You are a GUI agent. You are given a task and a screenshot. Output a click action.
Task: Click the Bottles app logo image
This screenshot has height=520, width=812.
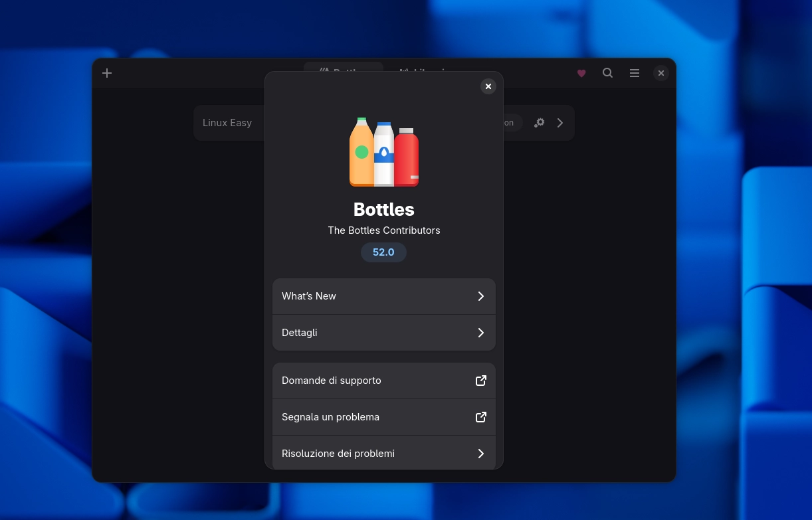pyautogui.click(x=384, y=153)
